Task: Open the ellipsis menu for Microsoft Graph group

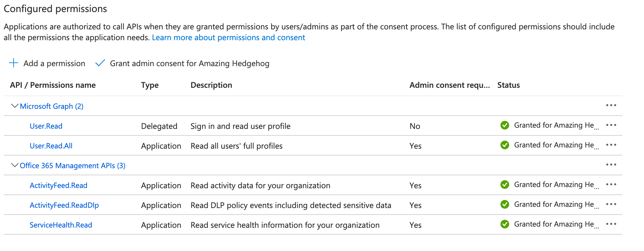Action: tap(611, 105)
